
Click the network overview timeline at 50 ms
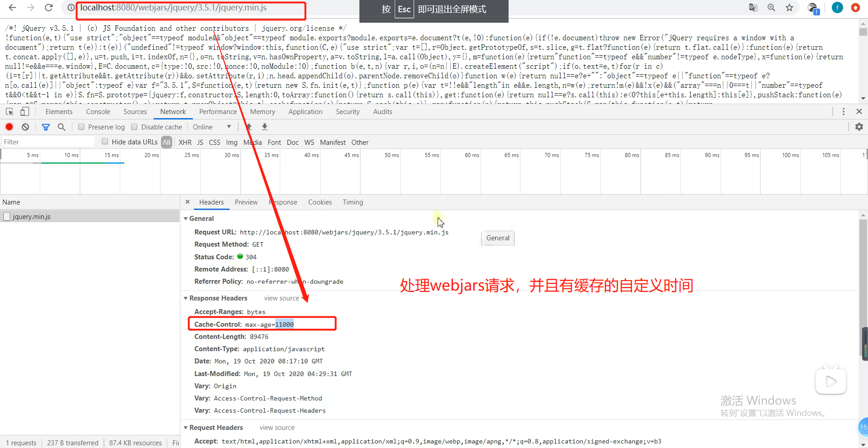[392, 155]
